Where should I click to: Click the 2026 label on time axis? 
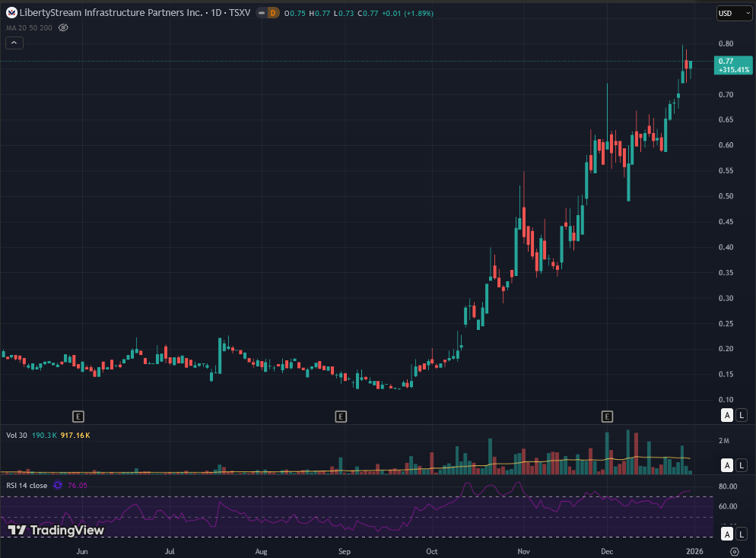point(694,551)
